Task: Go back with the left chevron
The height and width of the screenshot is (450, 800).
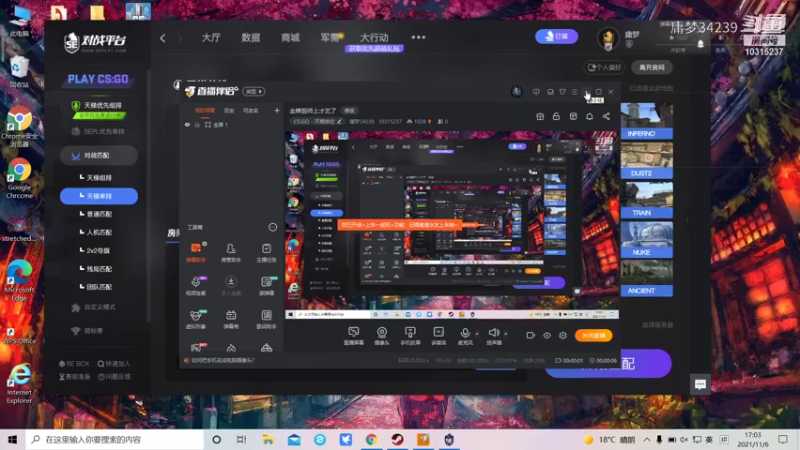Action: (x=163, y=38)
